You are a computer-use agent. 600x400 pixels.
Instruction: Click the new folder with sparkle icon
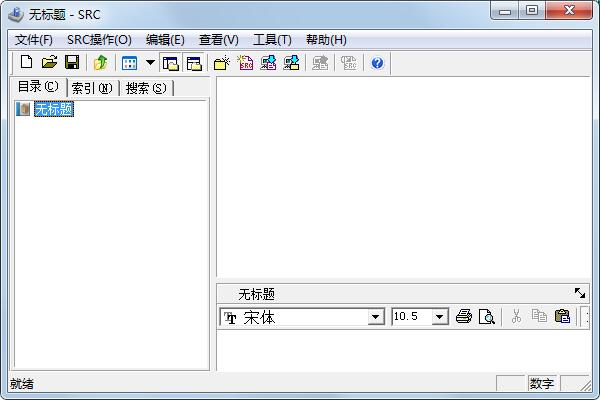[222, 63]
